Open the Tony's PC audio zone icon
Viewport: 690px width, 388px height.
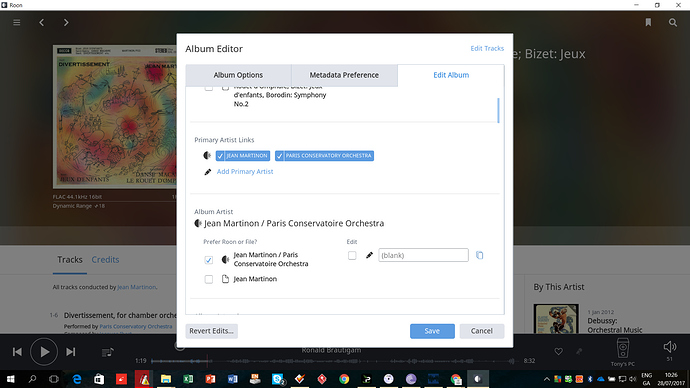click(x=623, y=348)
